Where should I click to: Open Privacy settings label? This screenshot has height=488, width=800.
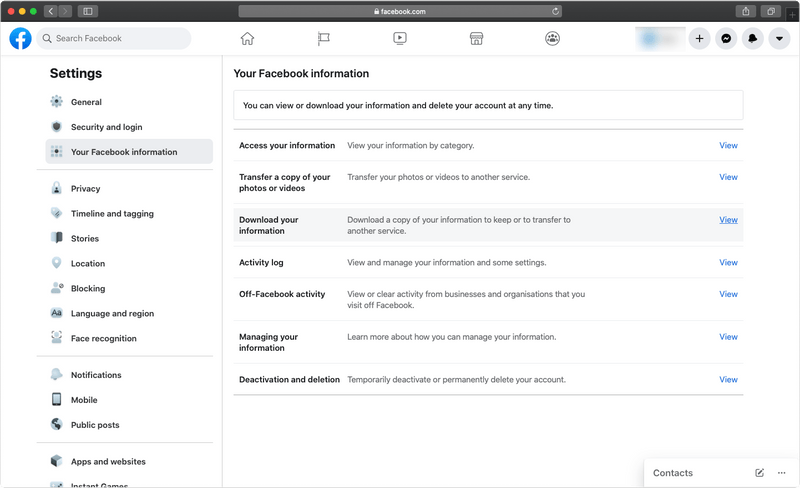pos(85,189)
